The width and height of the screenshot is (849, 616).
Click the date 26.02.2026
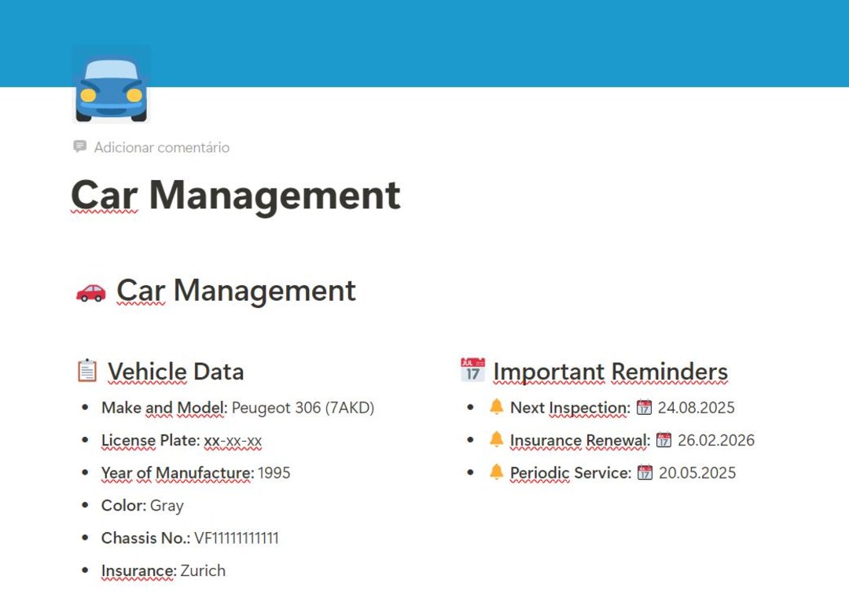pyautogui.click(x=716, y=440)
